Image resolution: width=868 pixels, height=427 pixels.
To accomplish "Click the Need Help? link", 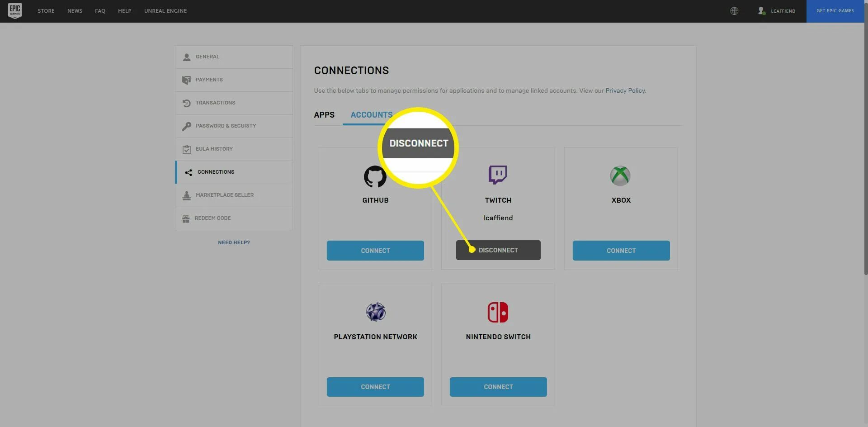I will [x=234, y=242].
